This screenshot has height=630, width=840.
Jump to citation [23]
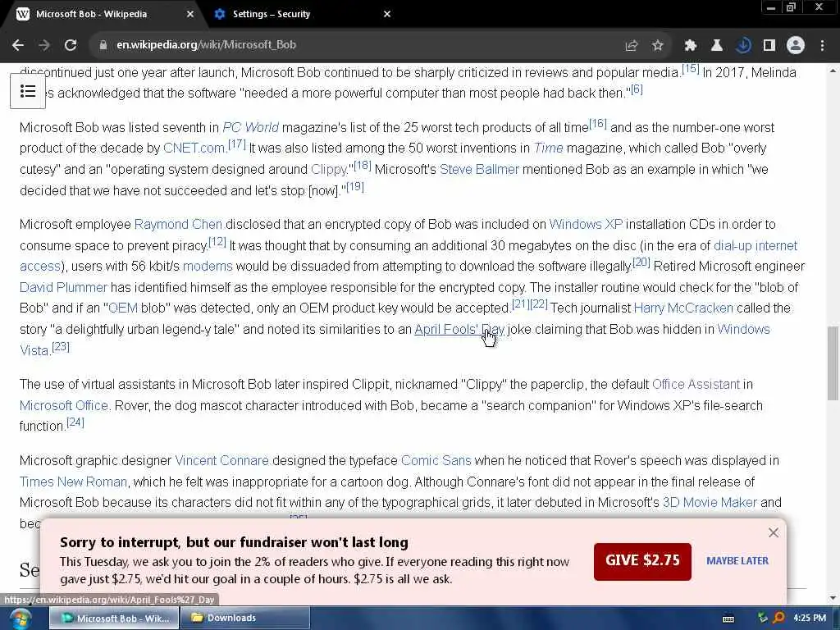pos(61,347)
